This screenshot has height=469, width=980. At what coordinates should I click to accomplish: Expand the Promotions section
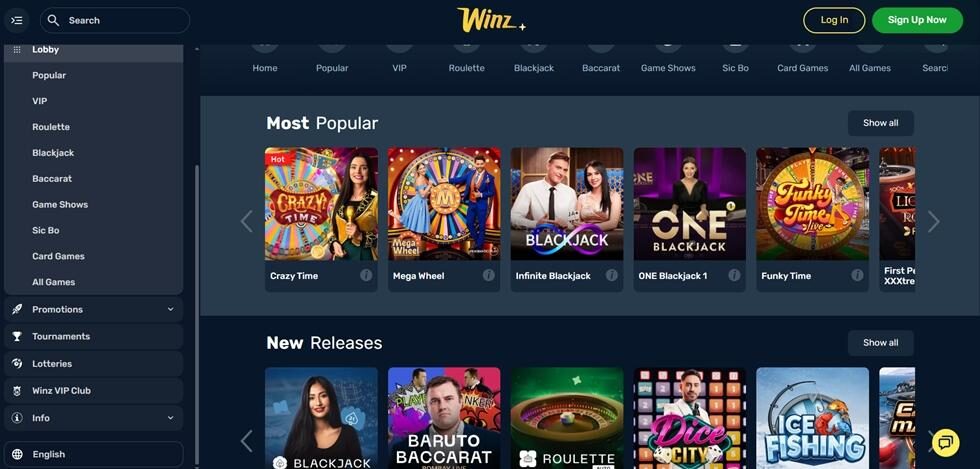click(94, 309)
